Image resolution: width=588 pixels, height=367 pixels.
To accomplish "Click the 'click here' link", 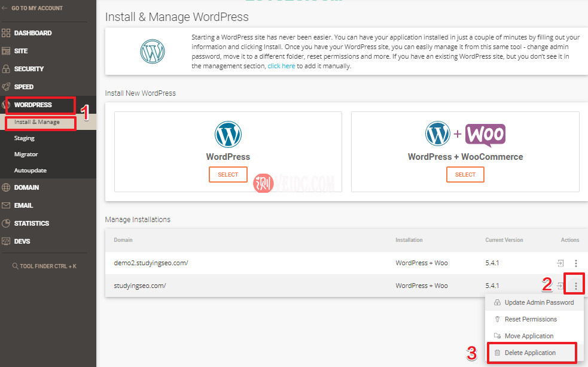I will tap(281, 66).
